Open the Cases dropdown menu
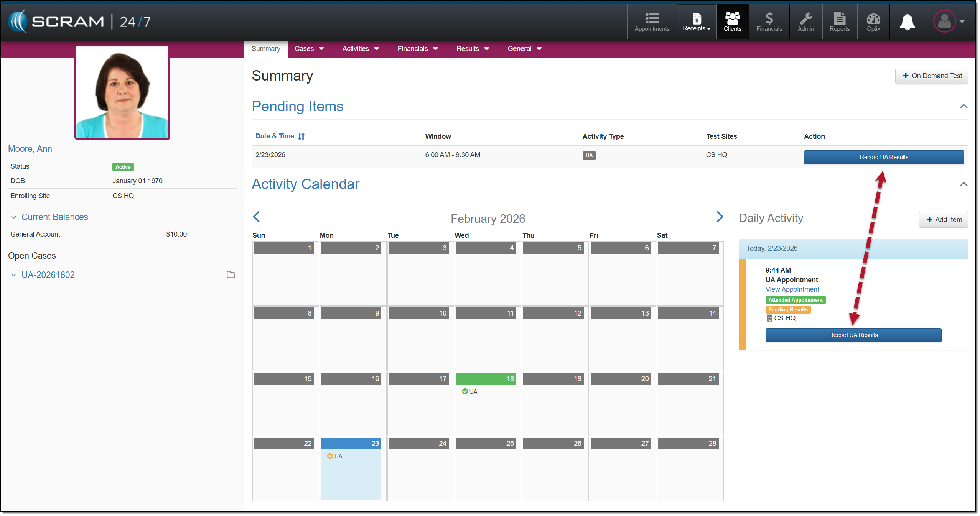This screenshot has height=516, width=980. 309,49
